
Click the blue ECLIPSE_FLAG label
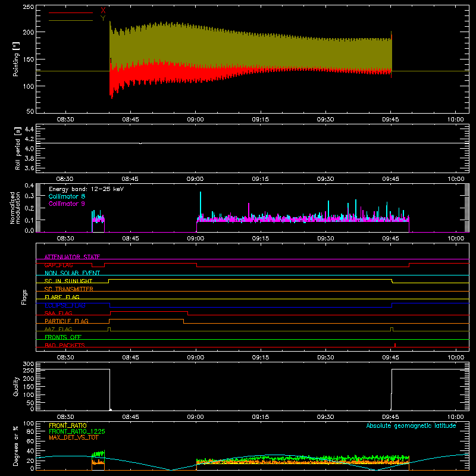65,305
